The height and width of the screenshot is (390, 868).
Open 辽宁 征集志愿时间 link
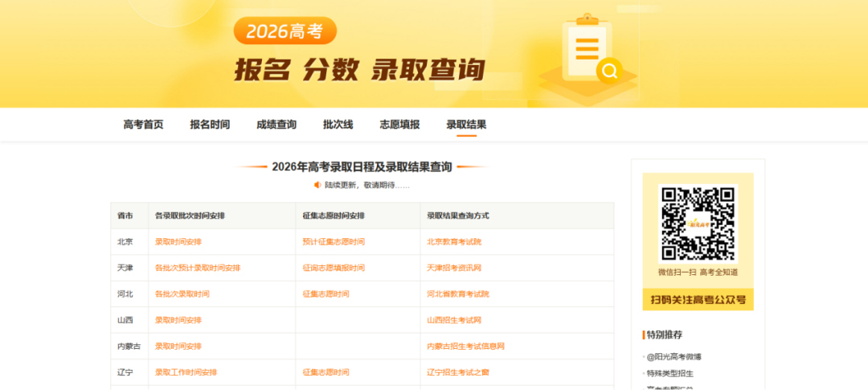pos(326,372)
